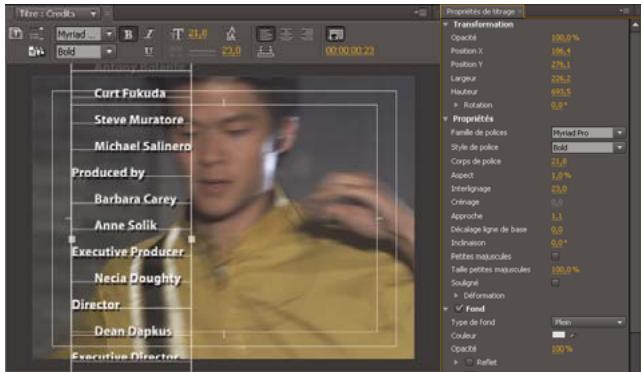
Task: Click the font size T icon
Action: (177, 34)
